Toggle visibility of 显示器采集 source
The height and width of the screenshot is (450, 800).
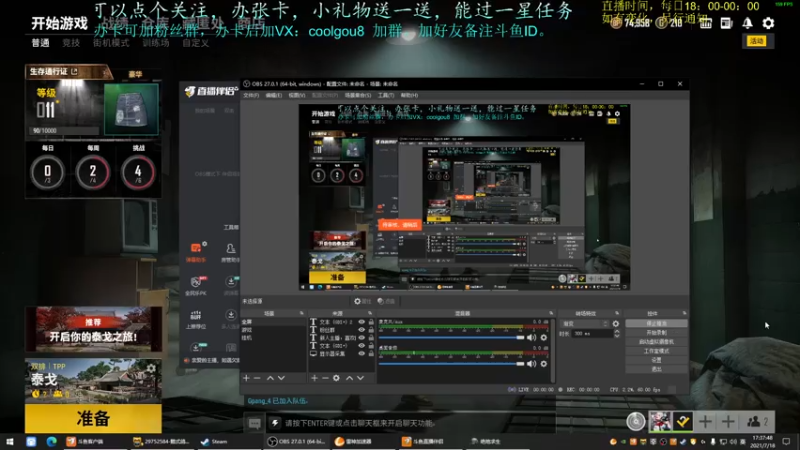362,354
